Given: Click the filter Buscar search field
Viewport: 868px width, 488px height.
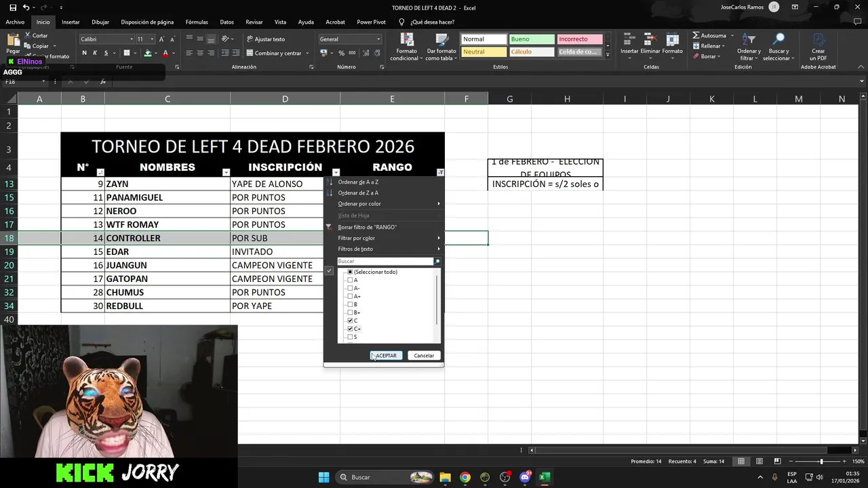Looking at the screenshot, I should click(x=385, y=261).
